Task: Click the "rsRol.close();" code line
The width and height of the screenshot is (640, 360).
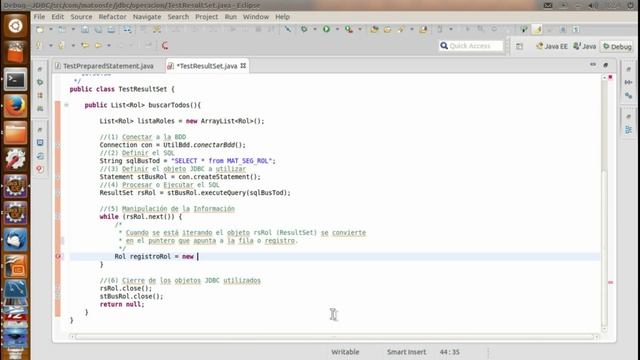Action: (x=126, y=288)
